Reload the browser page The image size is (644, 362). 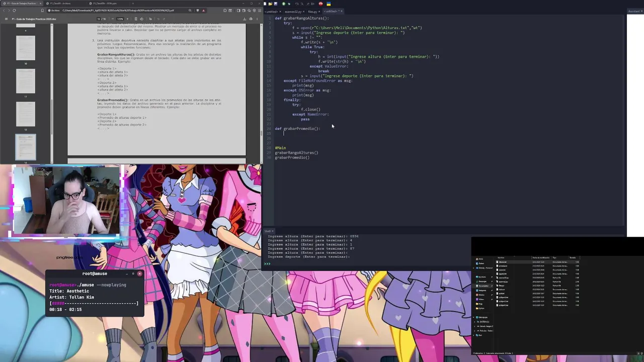[14, 11]
